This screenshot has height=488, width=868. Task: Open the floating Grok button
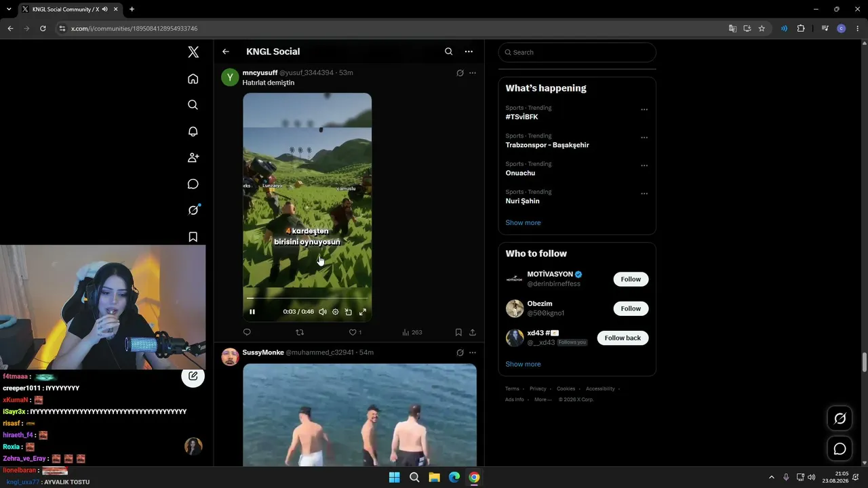(x=840, y=419)
